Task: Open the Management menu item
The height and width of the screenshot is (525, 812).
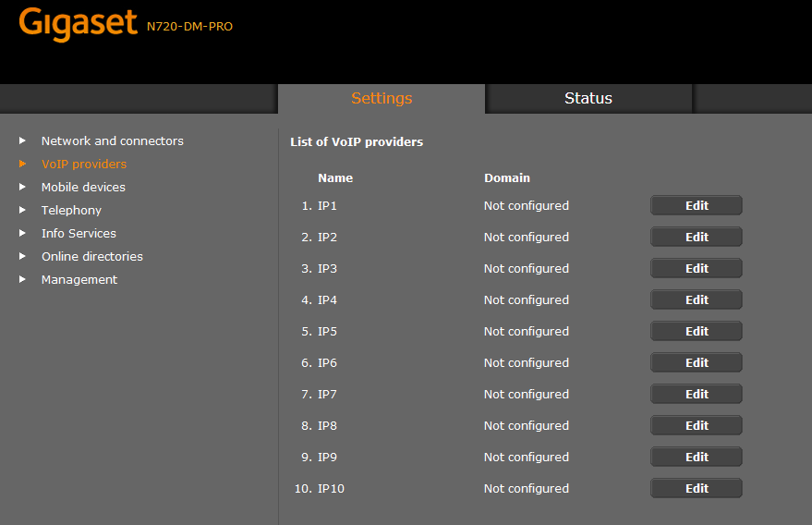Action: (x=79, y=279)
